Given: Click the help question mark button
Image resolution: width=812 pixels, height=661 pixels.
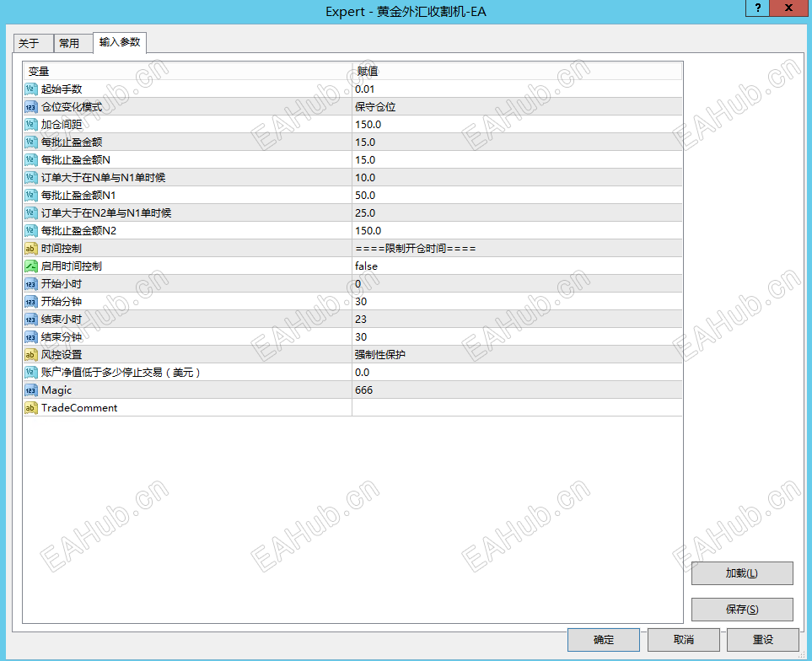Looking at the screenshot, I should (x=758, y=8).
